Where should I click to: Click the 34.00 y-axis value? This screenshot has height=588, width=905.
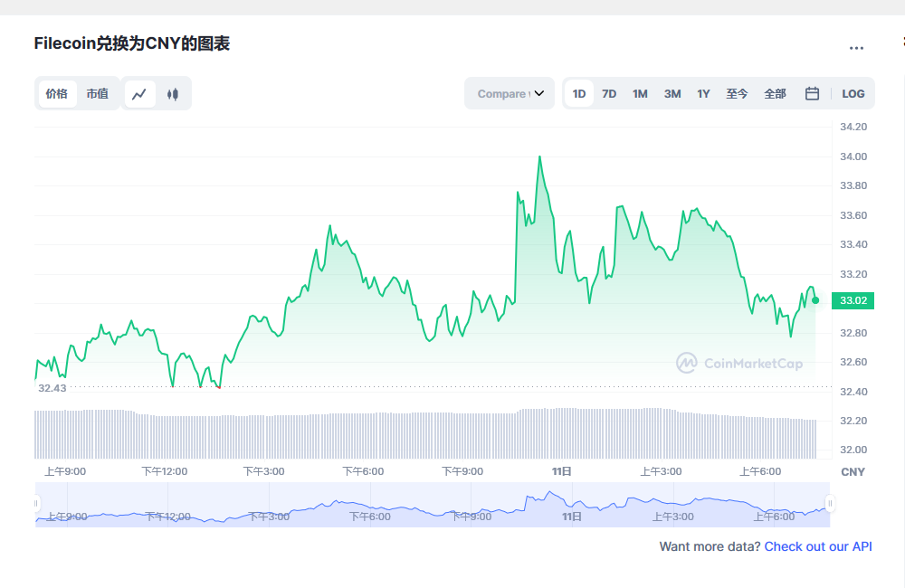click(853, 156)
